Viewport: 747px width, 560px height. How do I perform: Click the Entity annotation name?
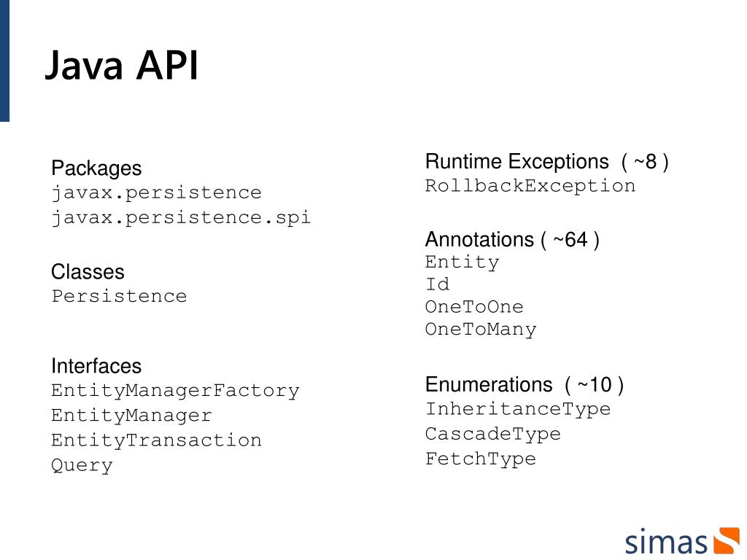click(x=462, y=262)
